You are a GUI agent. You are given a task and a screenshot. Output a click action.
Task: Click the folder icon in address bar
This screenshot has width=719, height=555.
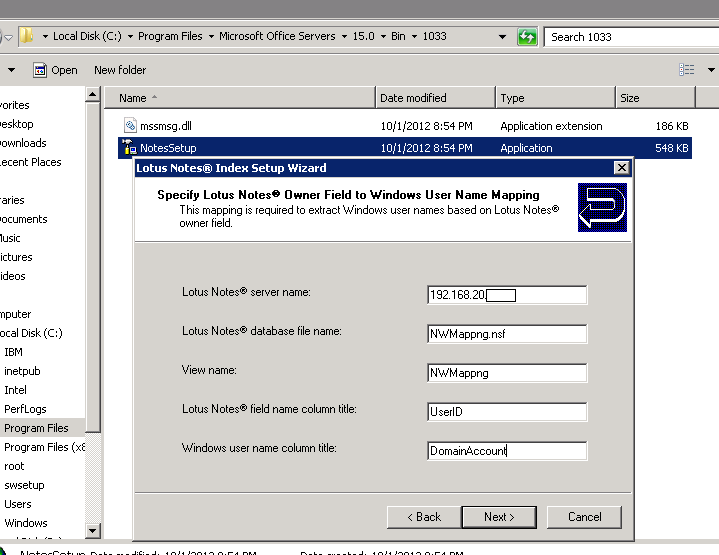tap(27, 36)
